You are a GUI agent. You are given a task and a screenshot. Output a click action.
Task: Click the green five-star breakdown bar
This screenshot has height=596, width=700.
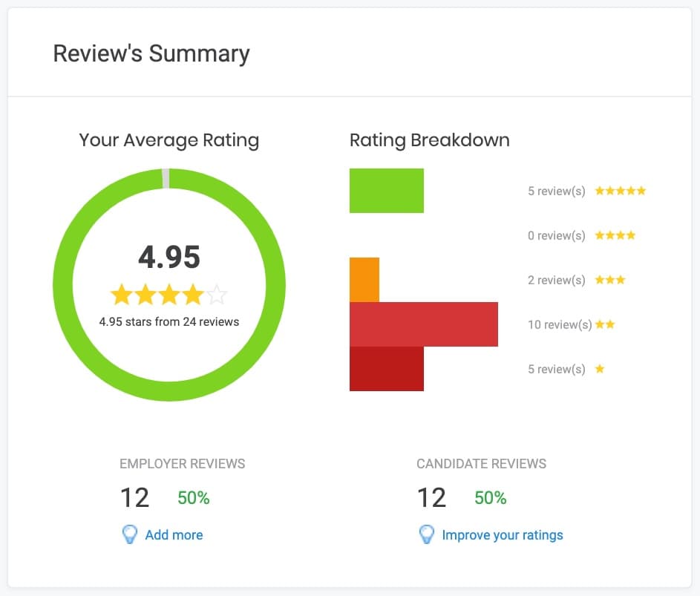tap(387, 191)
